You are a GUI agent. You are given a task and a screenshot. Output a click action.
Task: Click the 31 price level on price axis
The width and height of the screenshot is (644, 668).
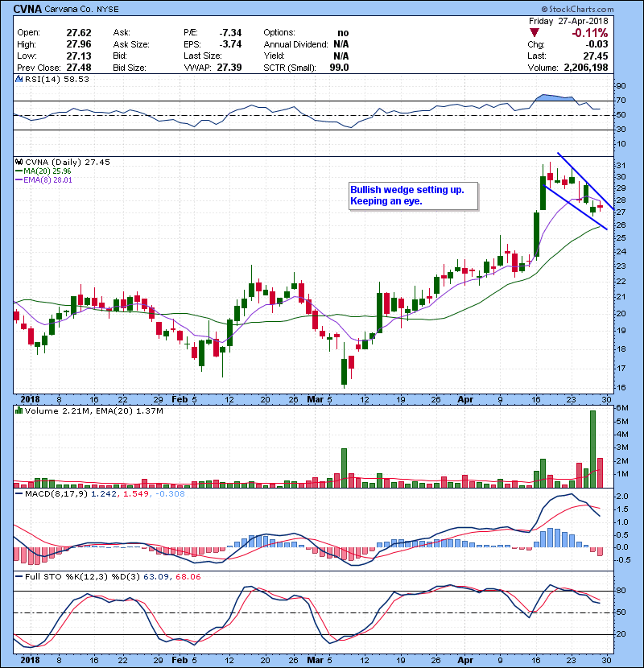click(x=621, y=166)
